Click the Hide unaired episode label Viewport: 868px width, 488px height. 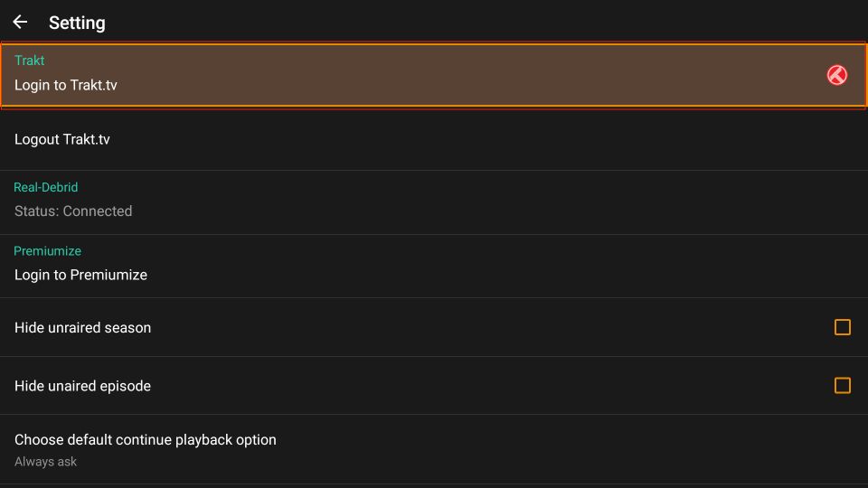(82, 386)
